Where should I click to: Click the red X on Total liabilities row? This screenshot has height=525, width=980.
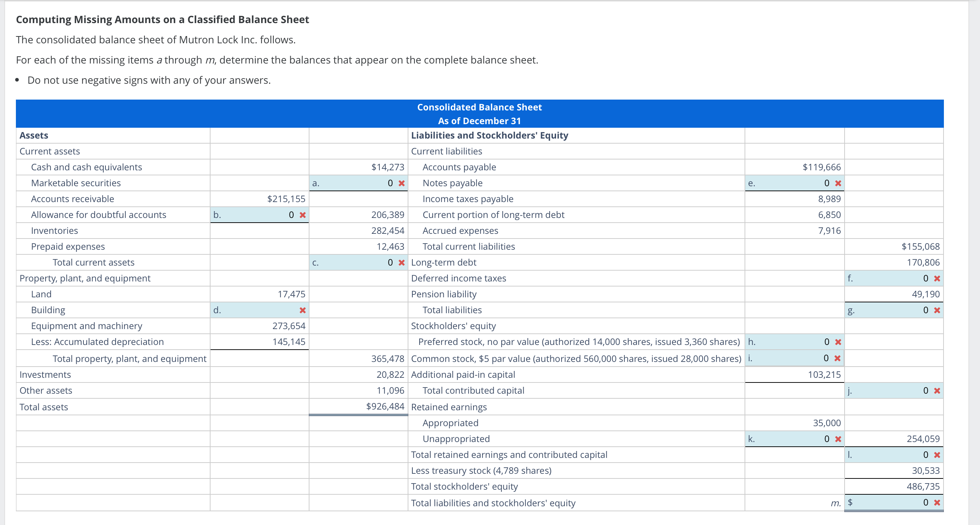click(x=937, y=310)
